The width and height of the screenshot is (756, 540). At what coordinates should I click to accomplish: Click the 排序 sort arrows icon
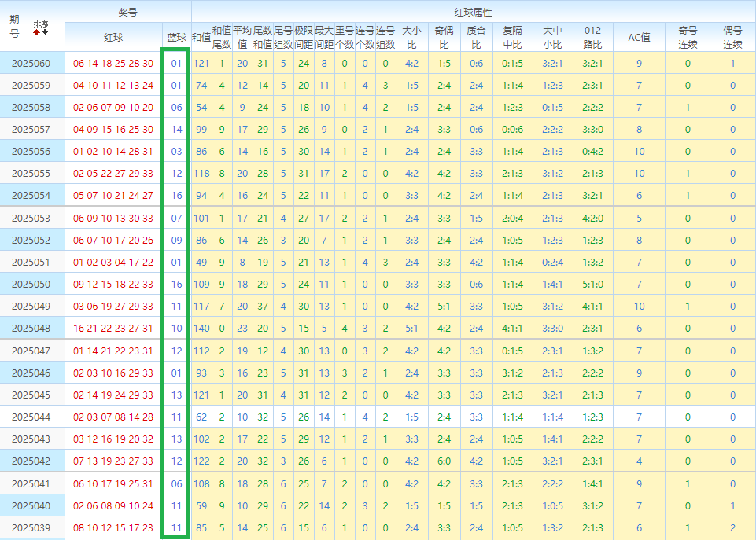coord(41,28)
